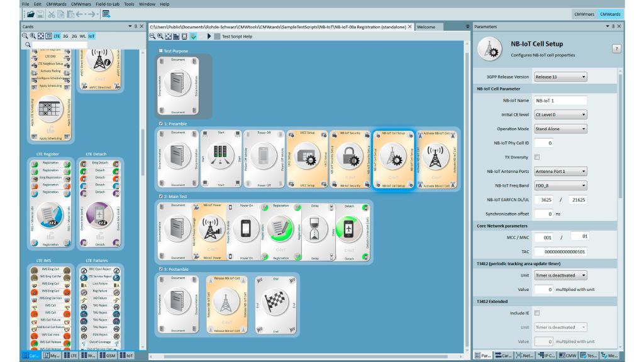Click the NB-IoT Name input field
The width and height of the screenshot is (644, 362).
pyautogui.click(x=560, y=101)
